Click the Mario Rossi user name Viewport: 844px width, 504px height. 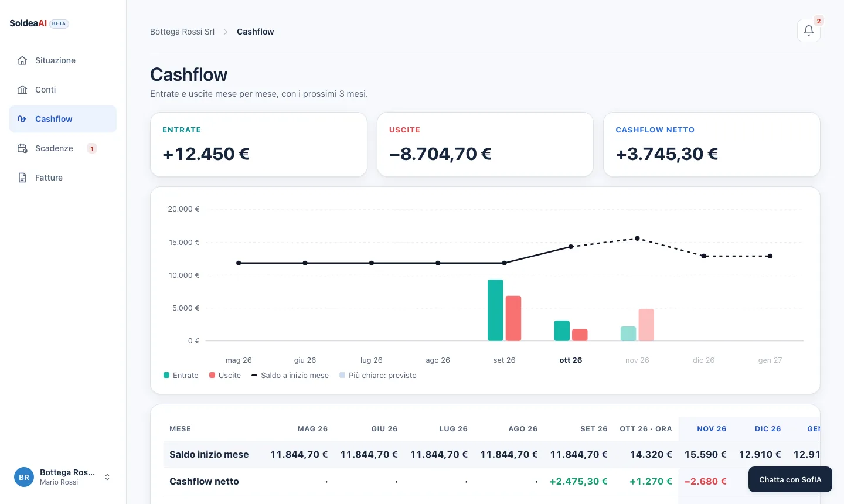point(59,482)
